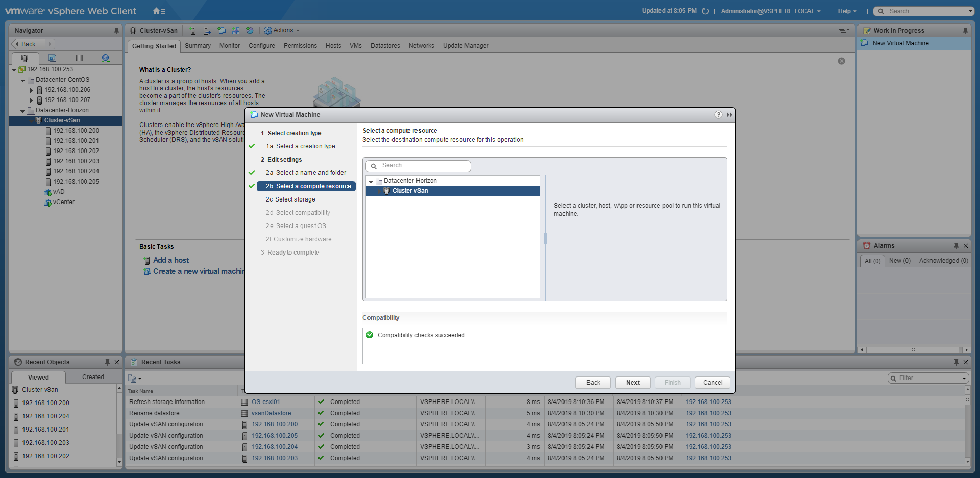Click the refresh icon beside the update time

(x=705, y=11)
